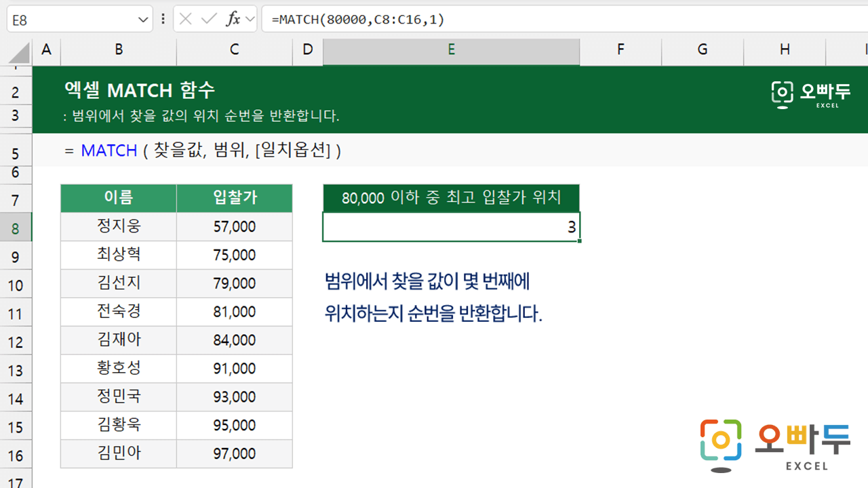
Task: Click the 입찰가 table header cell
Action: [235, 198]
